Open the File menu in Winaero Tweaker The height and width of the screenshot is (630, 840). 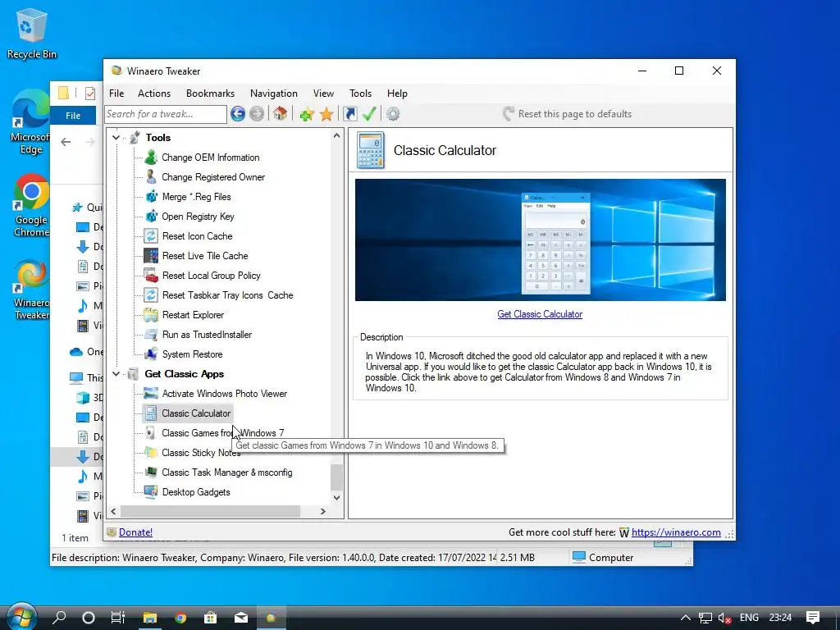pyautogui.click(x=116, y=94)
